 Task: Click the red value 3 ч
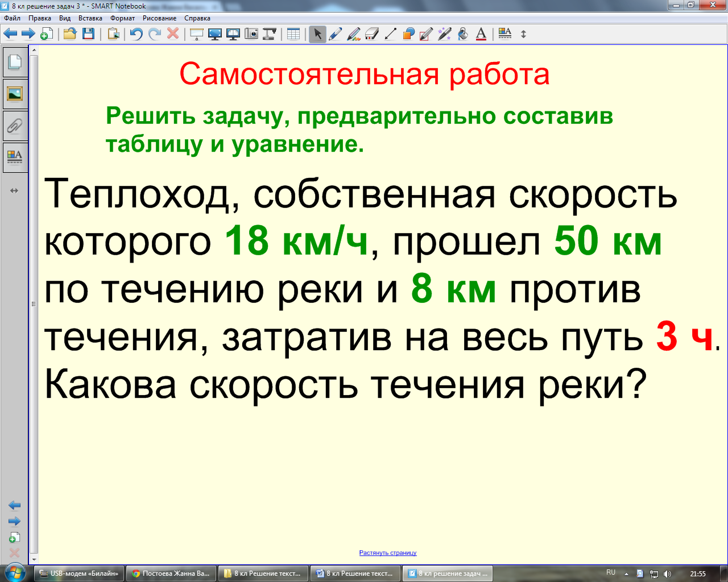pyautogui.click(x=685, y=336)
